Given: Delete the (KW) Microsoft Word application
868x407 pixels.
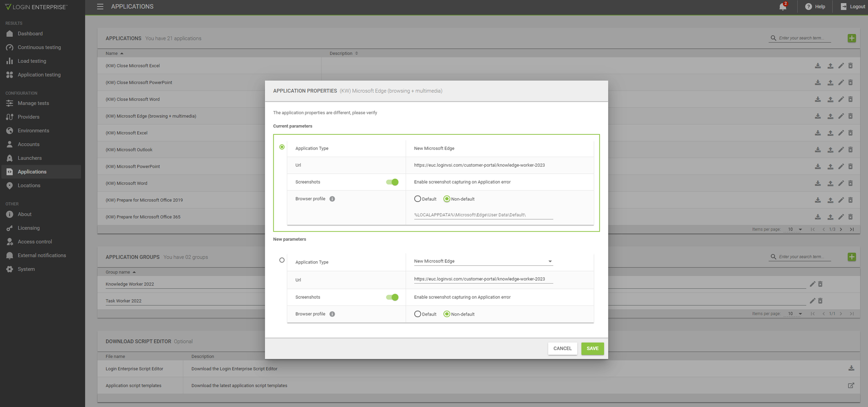Looking at the screenshot, I should coord(851,183).
